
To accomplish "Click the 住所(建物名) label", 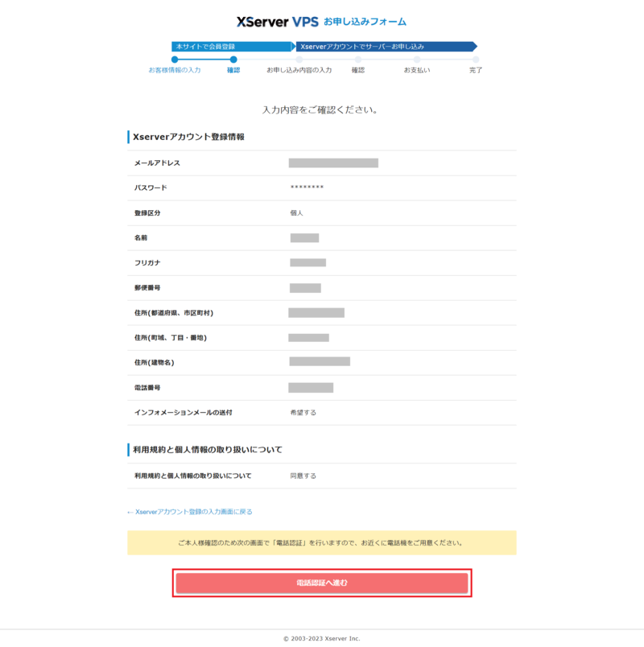I will point(154,362).
